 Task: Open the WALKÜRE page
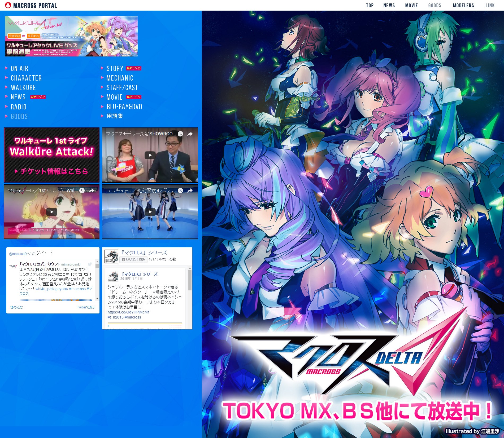pyautogui.click(x=23, y=87)
